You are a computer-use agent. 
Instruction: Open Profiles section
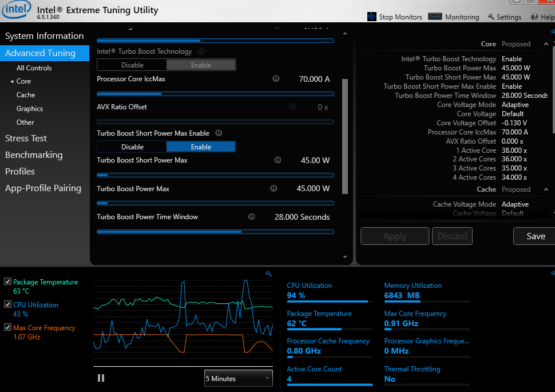pos(20,171)
